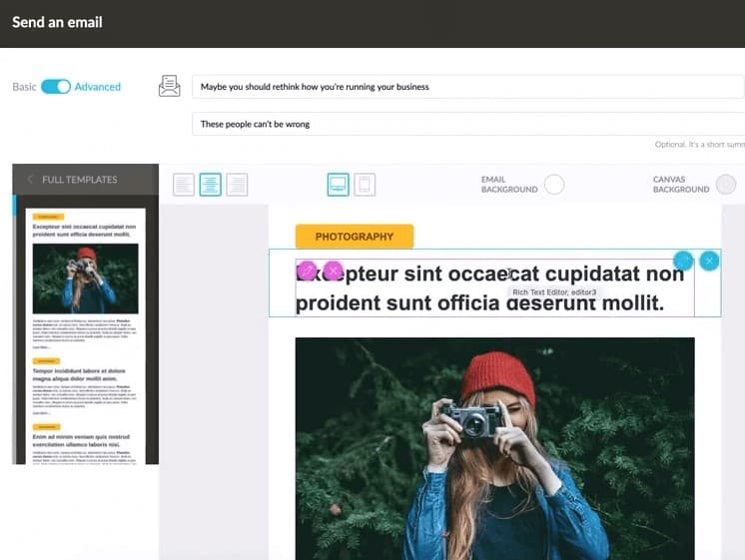Select the photographer image in the canvas
Image resolution: width=745 pixels, height=560 pixels.
[x=495, y=449]
